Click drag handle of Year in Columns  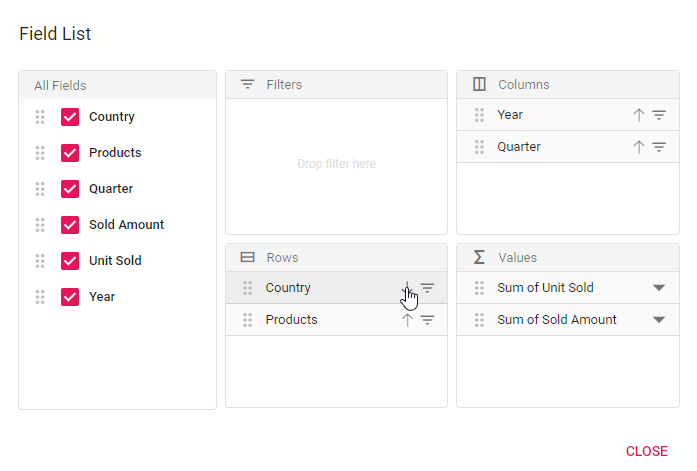pyautogui.click(x=479, y=115)
